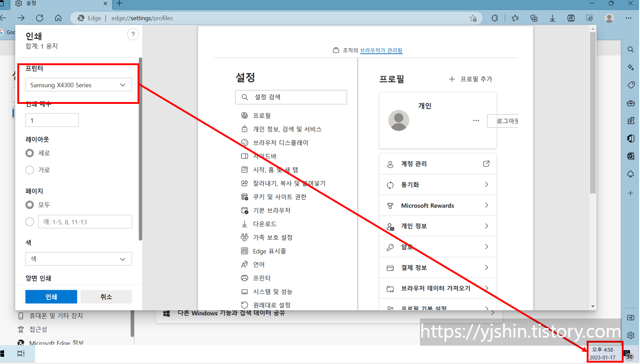The height and width of the screenshot is (364, 640).
Task: Open the notification center icon on taskbar
Action: point(628,354)
